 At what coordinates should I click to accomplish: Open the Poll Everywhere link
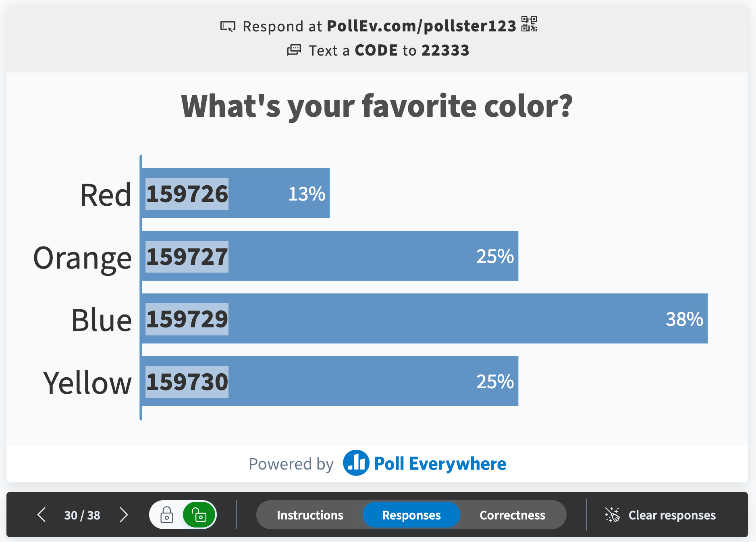click(x=425, y=463)
